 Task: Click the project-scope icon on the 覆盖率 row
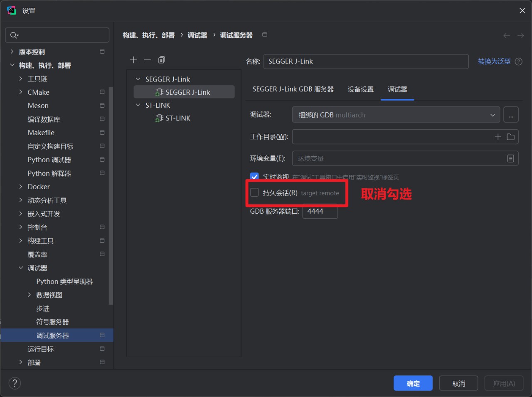tap(102, 254)
